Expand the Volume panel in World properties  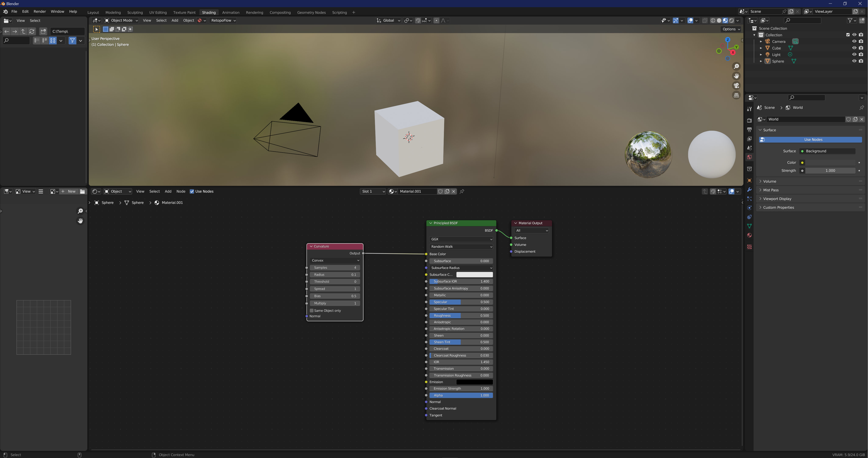tap(769, 181)
